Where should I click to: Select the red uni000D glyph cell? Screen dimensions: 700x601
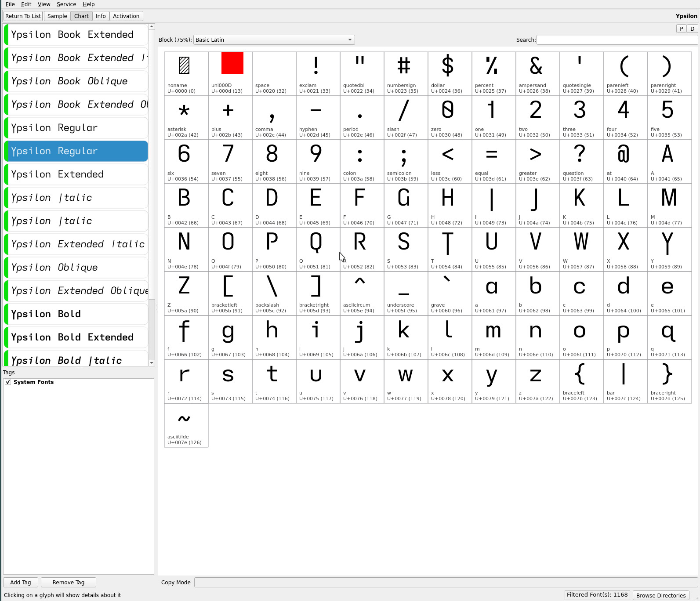[x=230, y=74]
